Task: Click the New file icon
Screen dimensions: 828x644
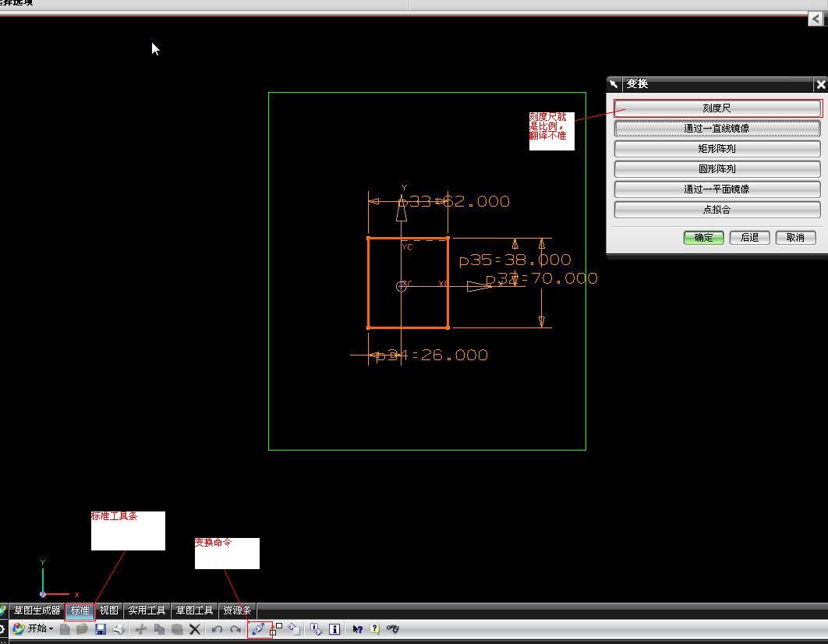Action: pyautogui.click(x=65, y=628)
